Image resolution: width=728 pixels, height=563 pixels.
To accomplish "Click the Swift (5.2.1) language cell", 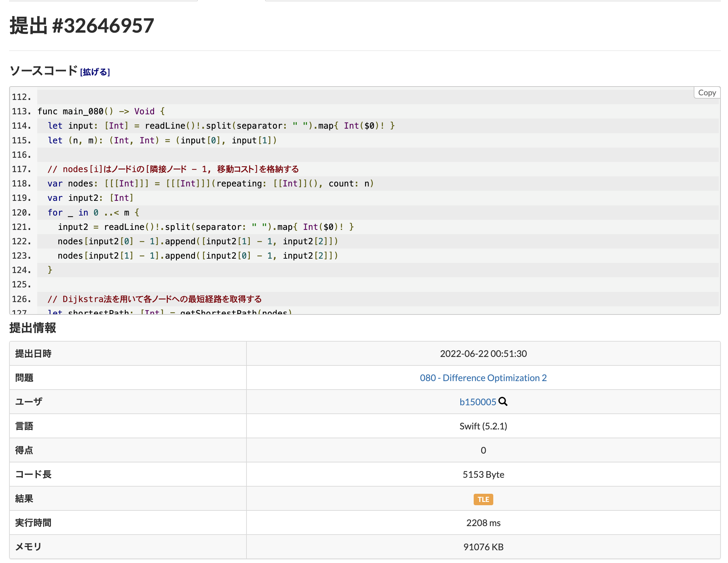I will pyautogui.click(x=483, y=426).
